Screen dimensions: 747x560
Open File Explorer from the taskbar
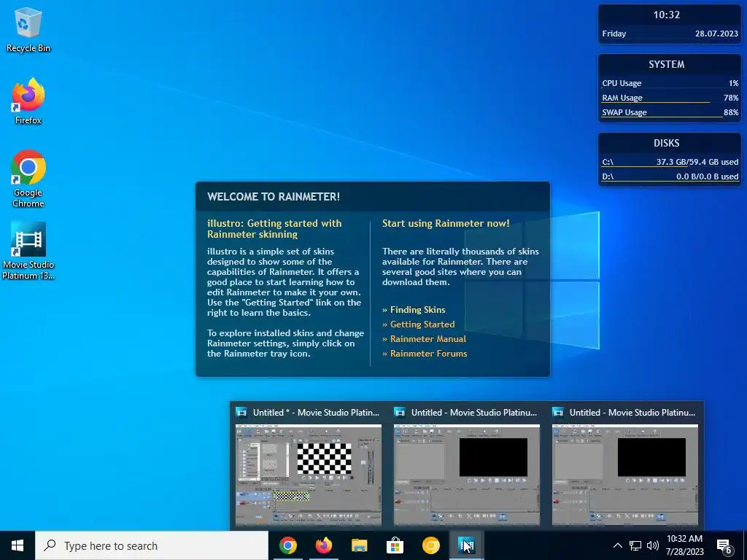click(359, 545)
